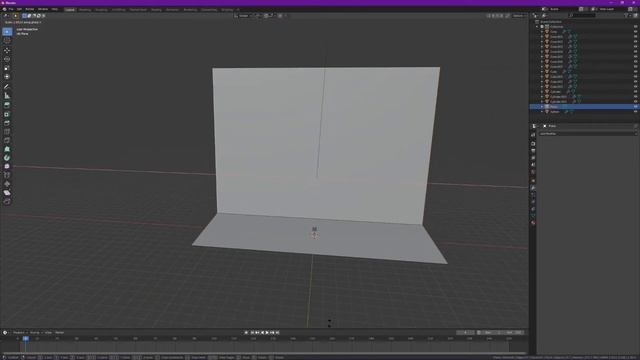640x360 pixels.
Task: Open the Edit menu
Action: tap(19, 9)
